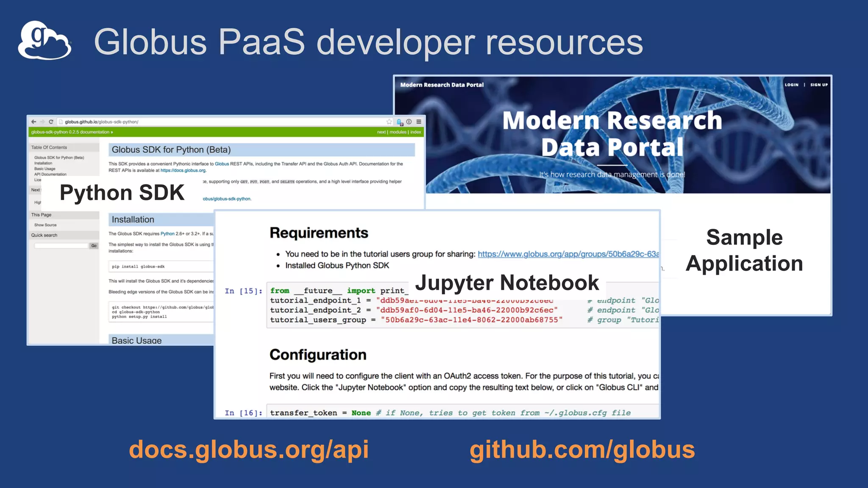The image size is (868, 488).
Task: Open the Globus link in SDK intro
Action: coord(222,164)
